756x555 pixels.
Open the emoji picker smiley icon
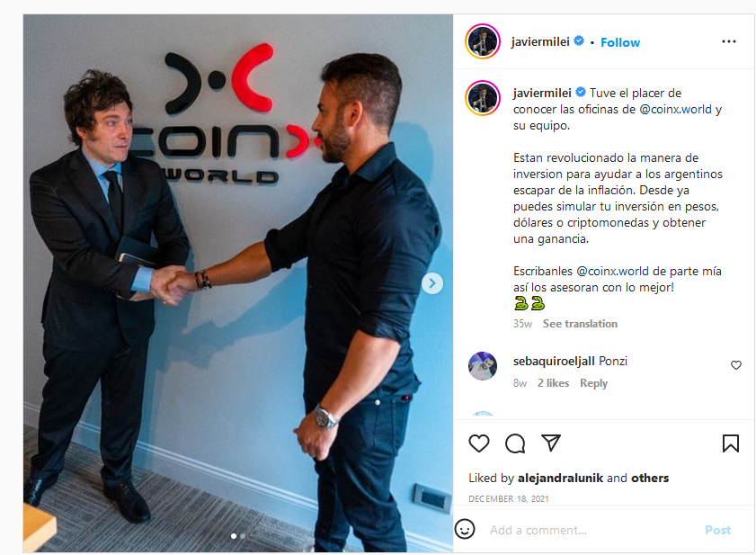coord(465,529)
